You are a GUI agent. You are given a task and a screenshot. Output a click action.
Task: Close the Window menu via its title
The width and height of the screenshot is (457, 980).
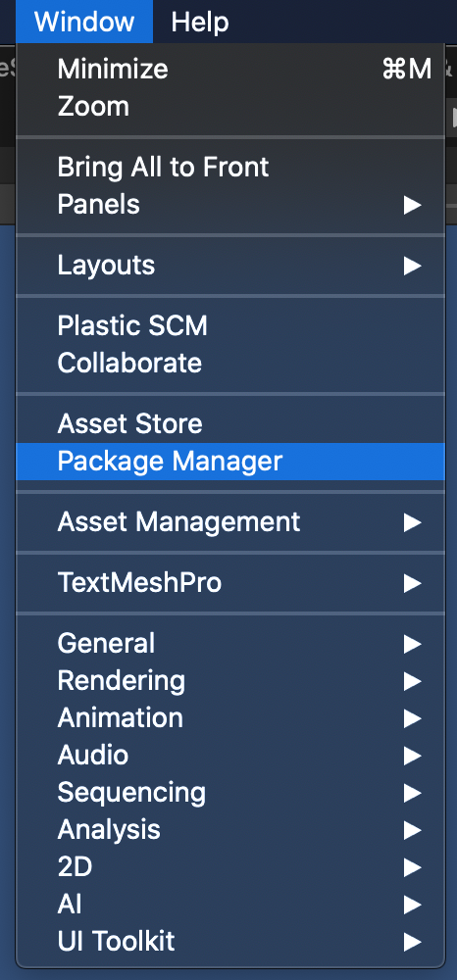click(84, 22)
